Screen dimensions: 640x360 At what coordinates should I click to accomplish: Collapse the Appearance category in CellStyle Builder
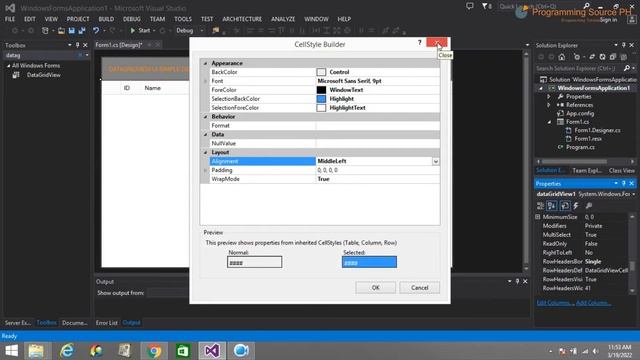(205, 63)
